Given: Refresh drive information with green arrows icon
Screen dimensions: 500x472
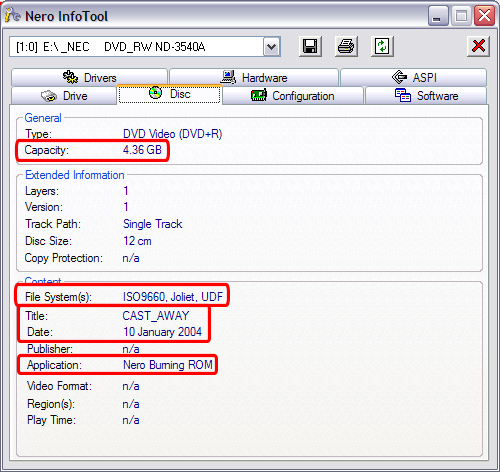Looking at the screenshot, I should [x=382, y=46].
